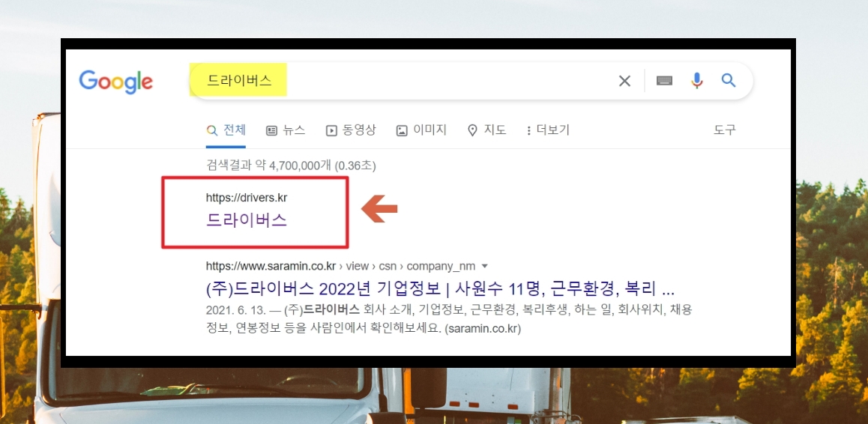Clear the search box with X icon

pos(624,82)
